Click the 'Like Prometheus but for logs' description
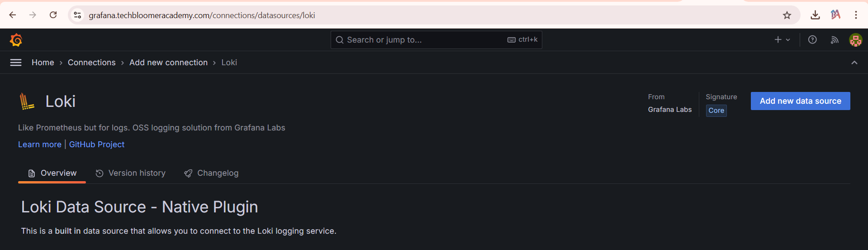The height and width of the screenshot is (250, 868). click(152, 128)
